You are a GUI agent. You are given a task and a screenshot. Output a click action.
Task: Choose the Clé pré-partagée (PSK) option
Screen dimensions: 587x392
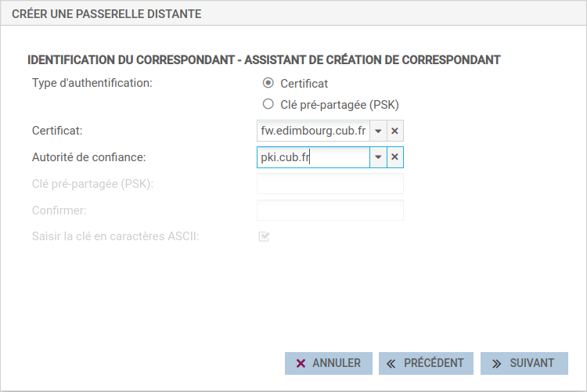click(268, 104)
